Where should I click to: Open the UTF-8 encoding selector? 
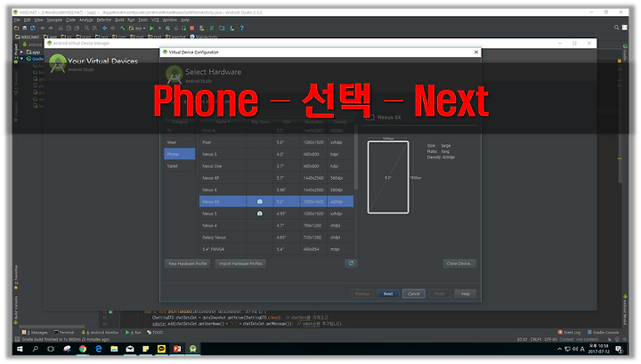coord(550,339)
